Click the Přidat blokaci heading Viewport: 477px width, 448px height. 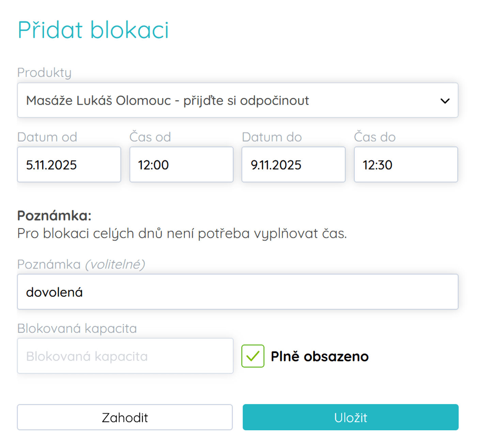pyautogui.click(x=93, y=30)
